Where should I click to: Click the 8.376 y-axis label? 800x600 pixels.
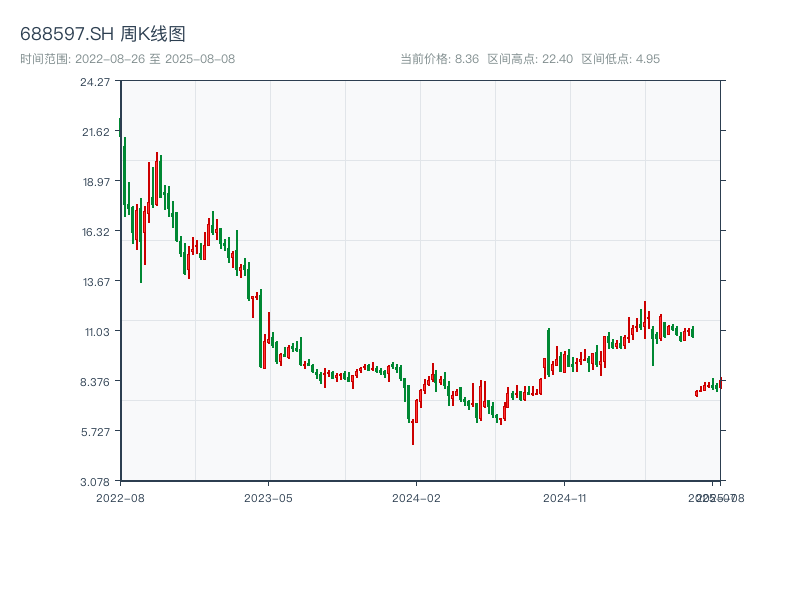[x=96, y=382]
